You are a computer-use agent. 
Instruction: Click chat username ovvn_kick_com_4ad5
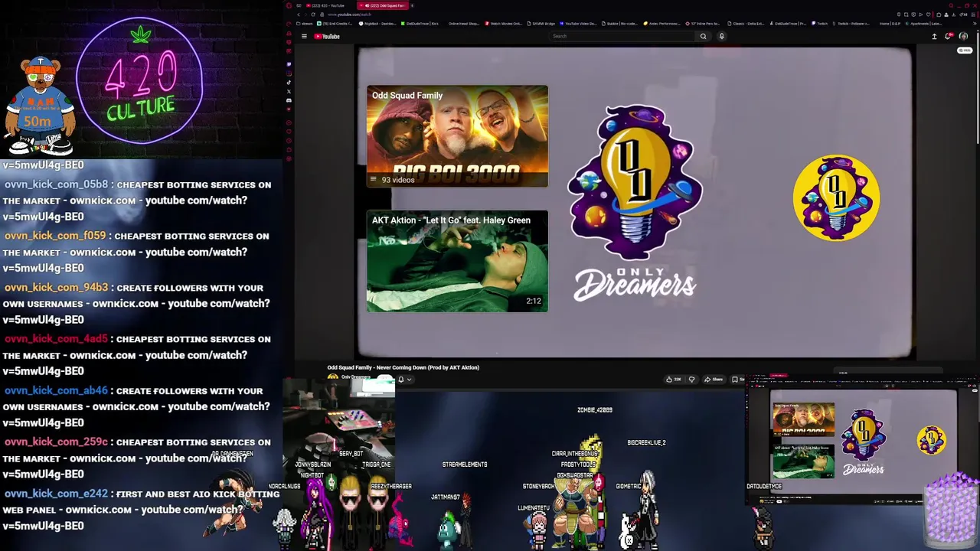[x=56, y=339]
